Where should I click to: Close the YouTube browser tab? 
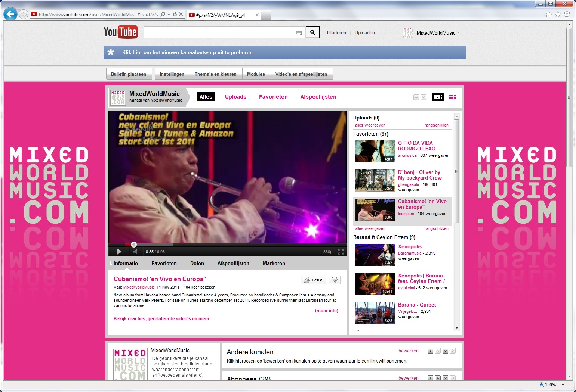[257, 15]
